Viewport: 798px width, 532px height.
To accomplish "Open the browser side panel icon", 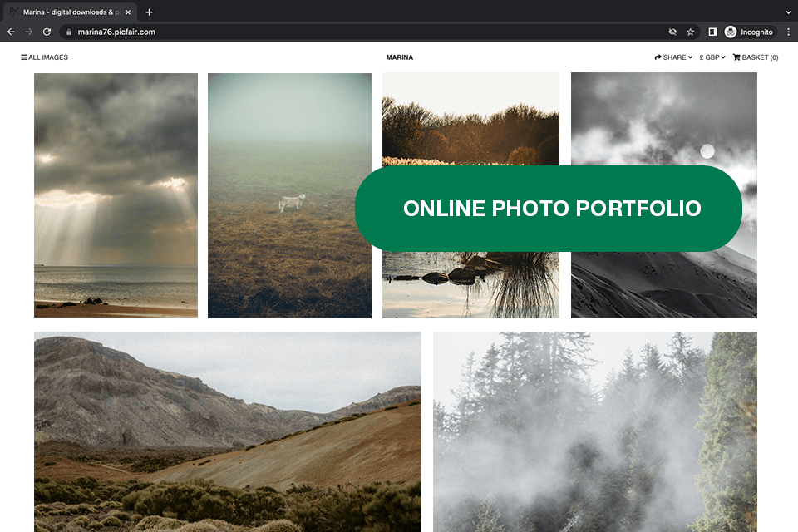I will (712, 32).
